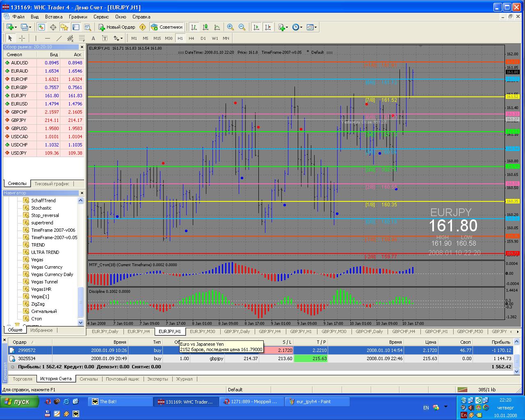Open the Periods clock dropdown
The height and width of the screenshot is (420, 525).
(x=297, y=27)
